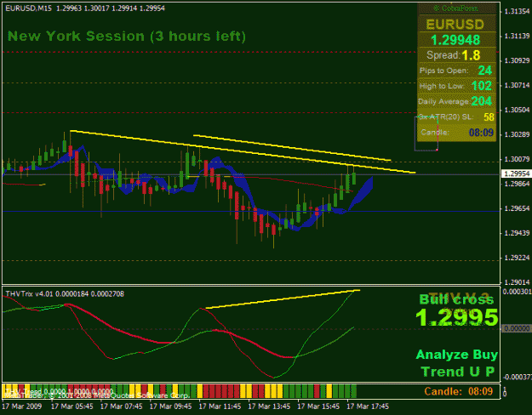The height and width of the screenshot is (415, 532).
Task: Click the 1.30714 price axis label
Action: pos(517,85)
